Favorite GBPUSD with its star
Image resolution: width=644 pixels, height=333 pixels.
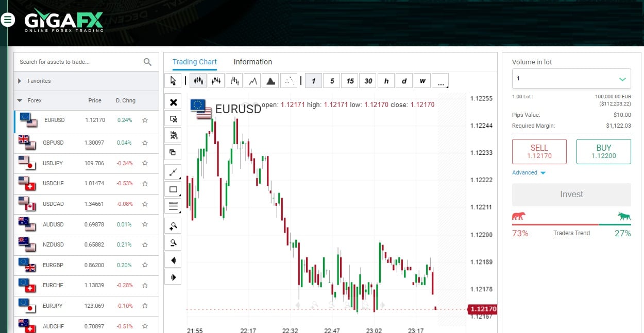(145, 143)
